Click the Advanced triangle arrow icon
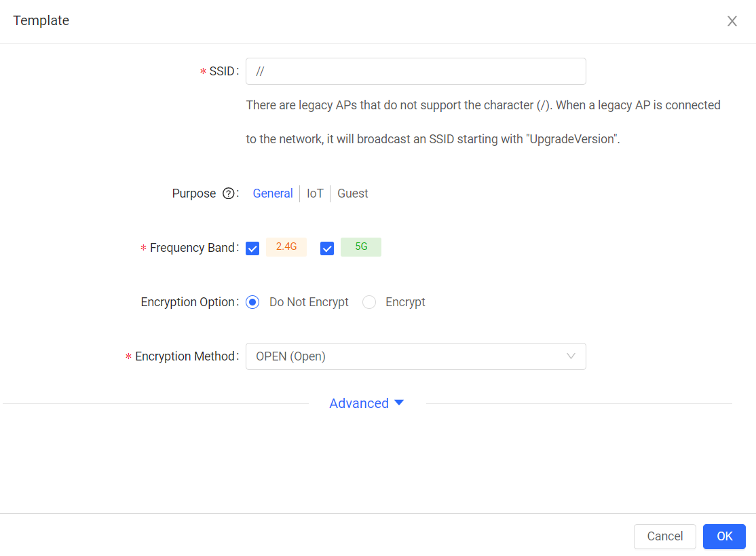 pyautogui.click(x=399, y=403)
